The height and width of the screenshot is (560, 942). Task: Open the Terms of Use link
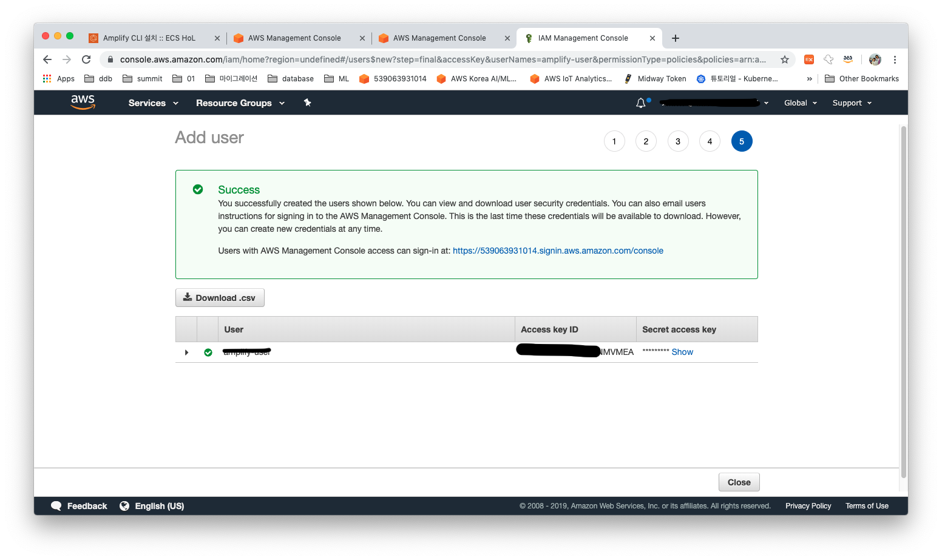pyautogui.click(x=867, y=506)
